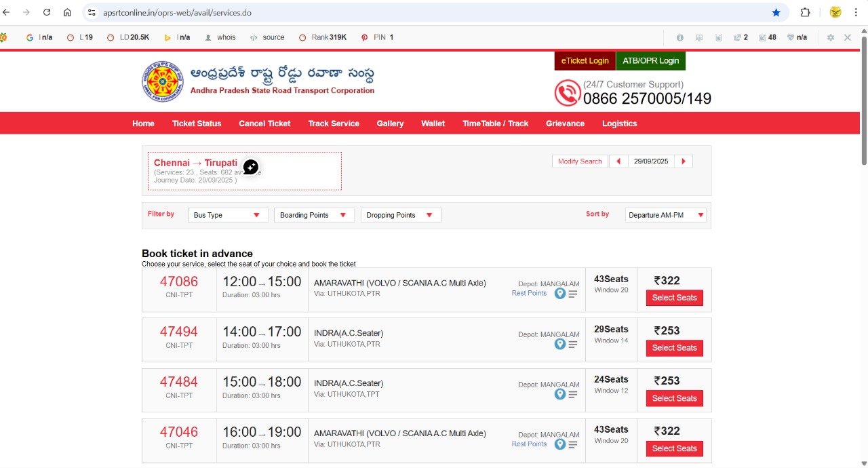Click the eTicket Login toggle button
Screen dimensions: 868x468
pyautogui.click(x=584, y=60)
